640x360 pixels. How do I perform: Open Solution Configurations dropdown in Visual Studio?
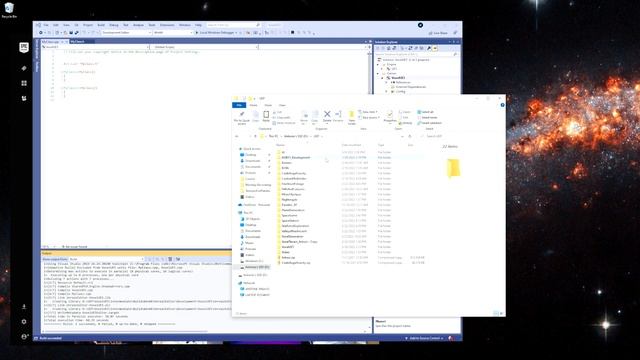point(127,33)
